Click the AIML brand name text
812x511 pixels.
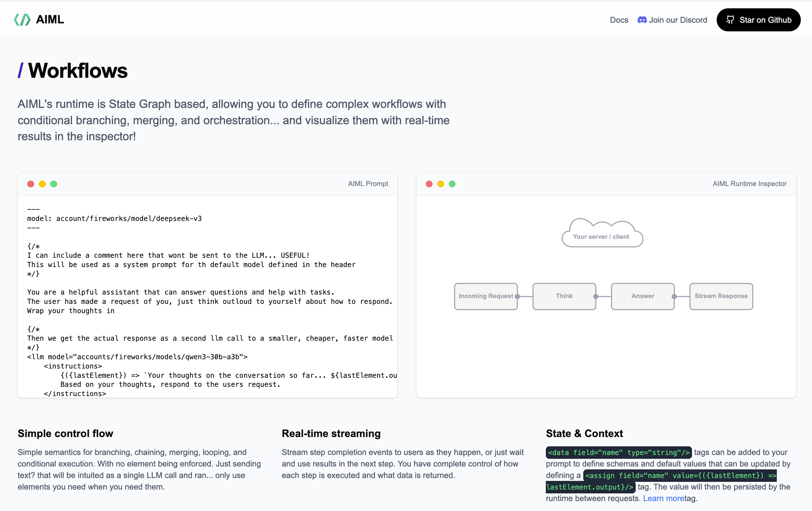coord(50,20)
